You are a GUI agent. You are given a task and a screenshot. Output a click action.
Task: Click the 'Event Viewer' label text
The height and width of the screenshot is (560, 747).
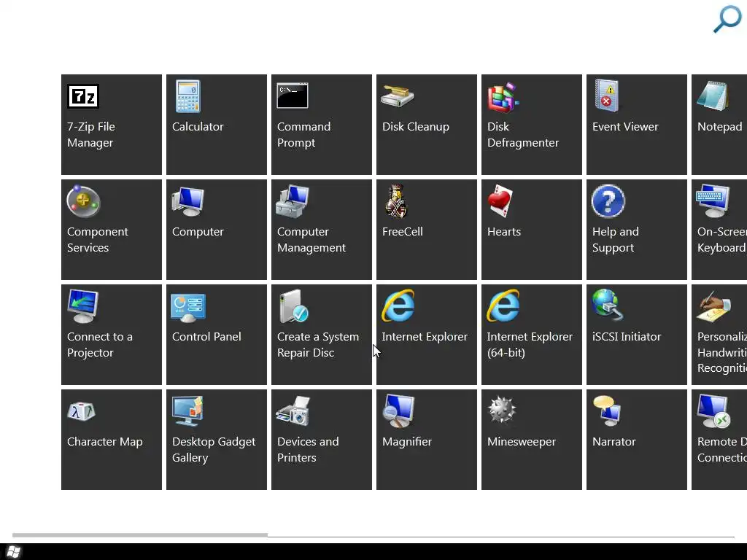(x=625, y=127)
